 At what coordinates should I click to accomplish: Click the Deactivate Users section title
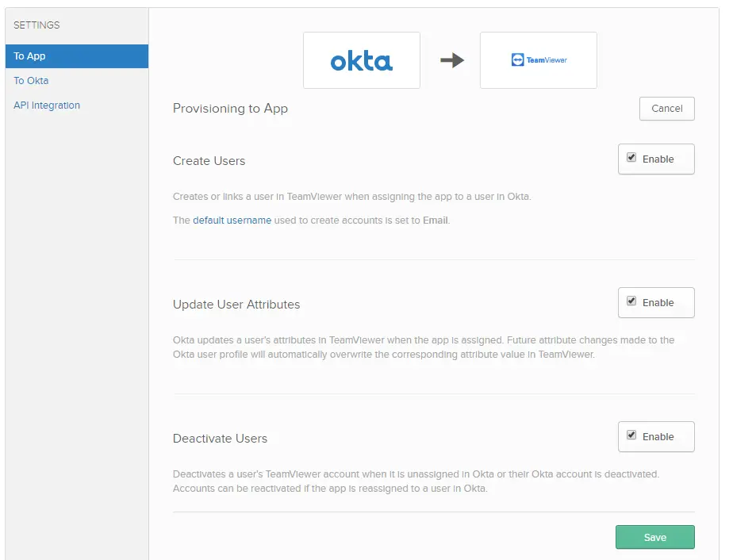pyautogui.click(x=221, y=439)
